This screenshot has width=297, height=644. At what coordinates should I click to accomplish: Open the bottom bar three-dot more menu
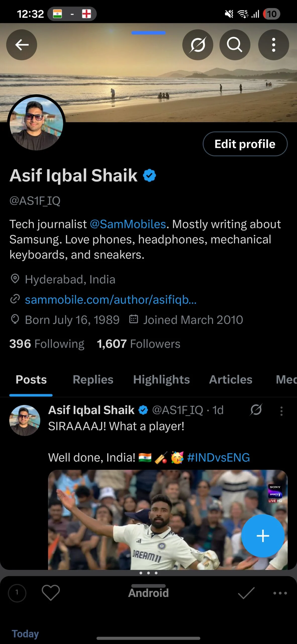click(280, 593)
